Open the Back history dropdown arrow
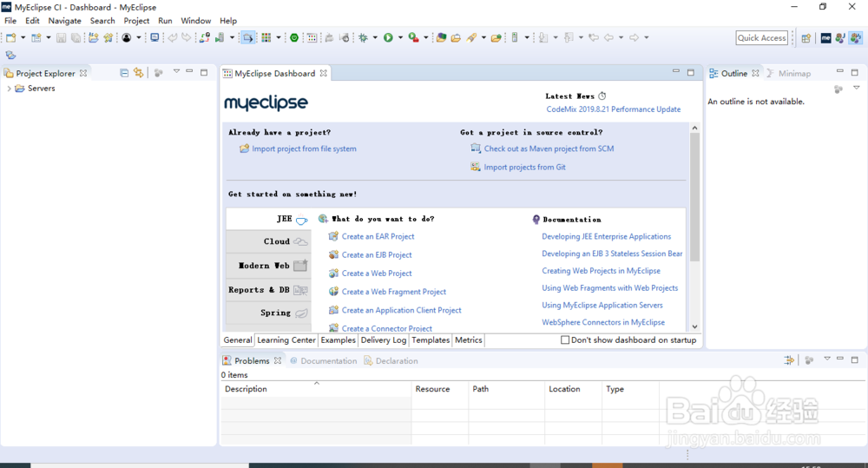The height and width of the screenshot is (468, 868). 621,37
